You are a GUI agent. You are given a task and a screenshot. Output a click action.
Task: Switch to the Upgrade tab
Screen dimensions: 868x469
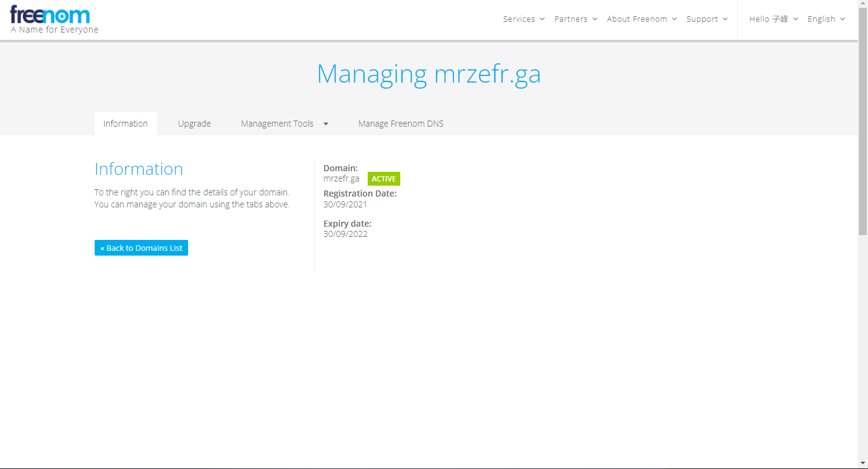coord(194,124)
